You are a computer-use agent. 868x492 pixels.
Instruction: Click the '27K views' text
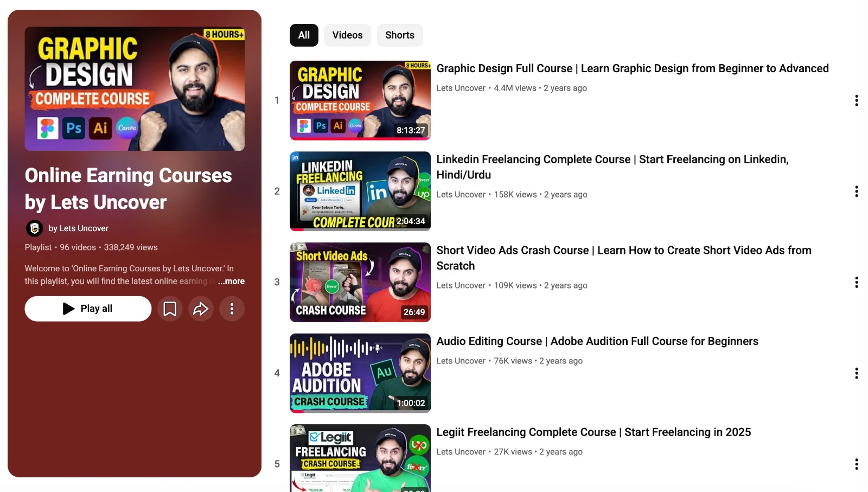(x=513, y=452)
